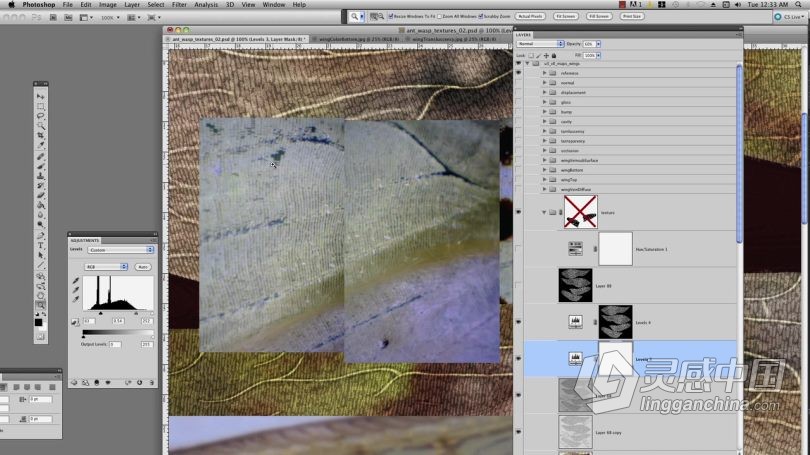This screenshot has height=455, width=810.
Task: Select the Dodge tool
Action: click(40, 225)
